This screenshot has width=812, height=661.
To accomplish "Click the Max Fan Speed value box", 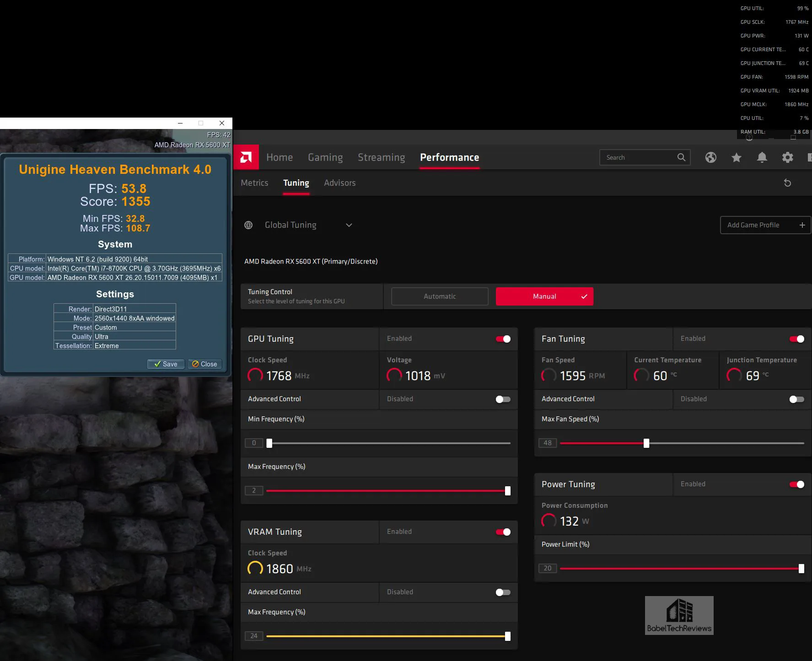I will [x=548, y=443].
